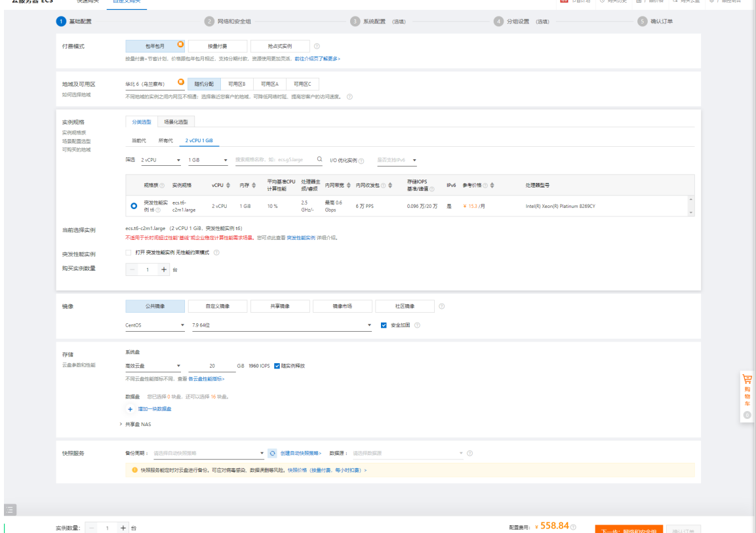The width and height of the screenshot is (756, 533).
Task: Choose 可用区A availability zone
Action: (269, 84)
